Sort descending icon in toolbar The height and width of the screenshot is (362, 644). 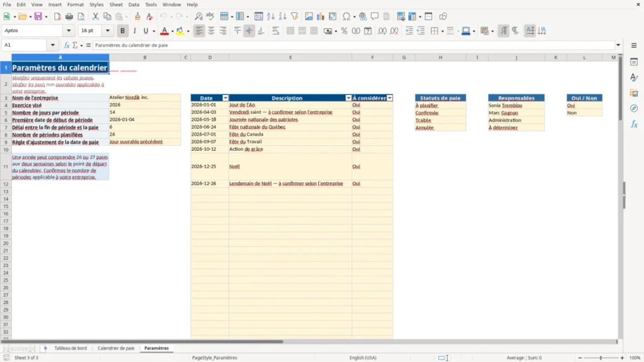click(282, 16)
